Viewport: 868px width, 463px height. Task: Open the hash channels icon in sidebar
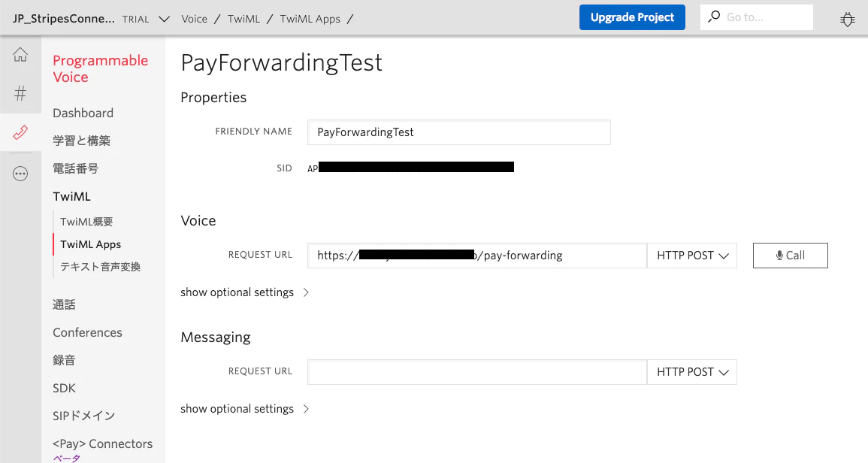pyautogui.click(x=20, y=93)
